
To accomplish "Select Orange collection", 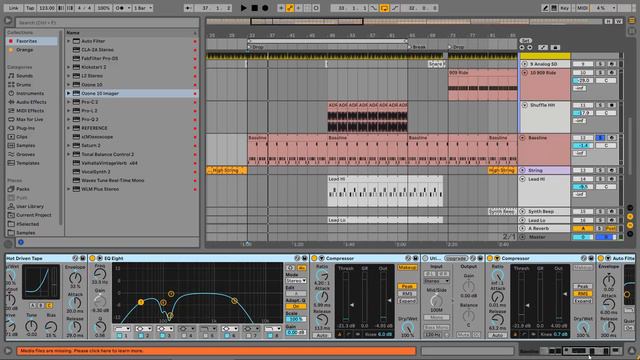I will (x=24, y=50).
